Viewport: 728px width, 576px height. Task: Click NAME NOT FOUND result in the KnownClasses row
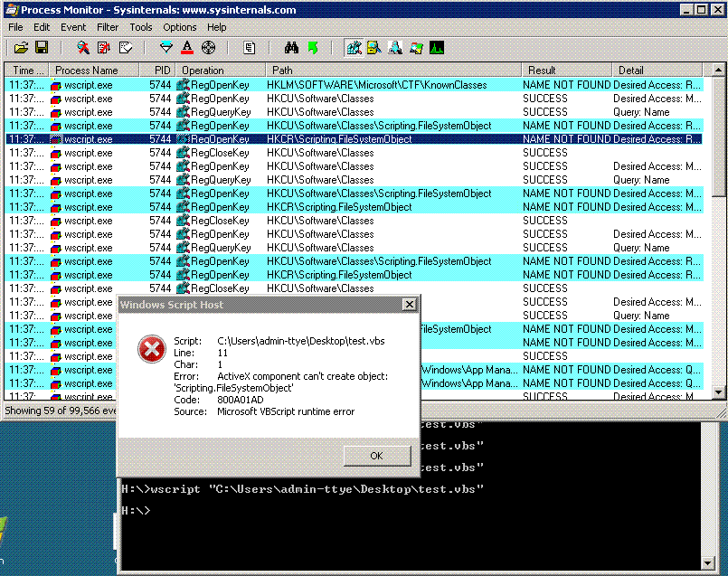click(x=566, y=85)
